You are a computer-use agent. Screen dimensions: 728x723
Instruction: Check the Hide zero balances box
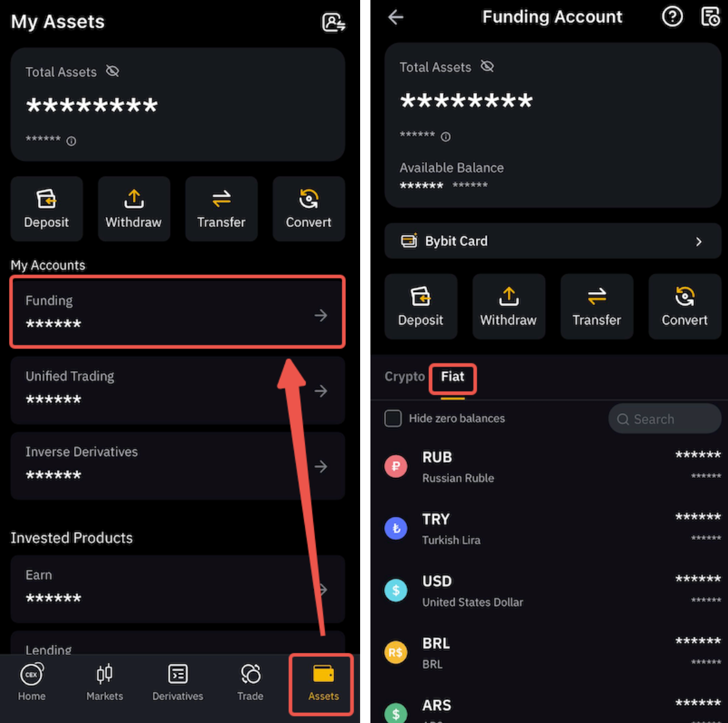[x=393, y=418]
